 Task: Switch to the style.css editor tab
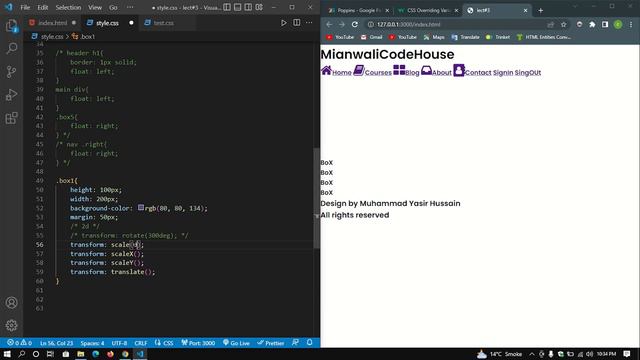point(107,23)
